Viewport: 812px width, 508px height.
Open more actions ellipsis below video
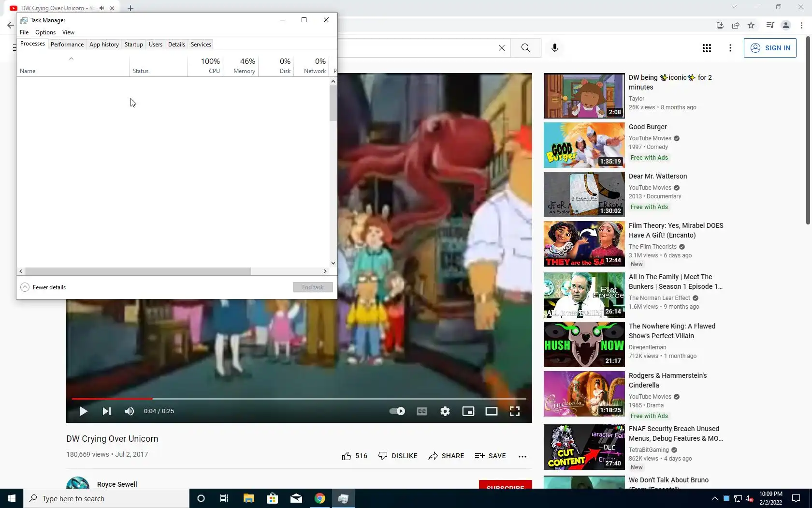pos(522,456)
